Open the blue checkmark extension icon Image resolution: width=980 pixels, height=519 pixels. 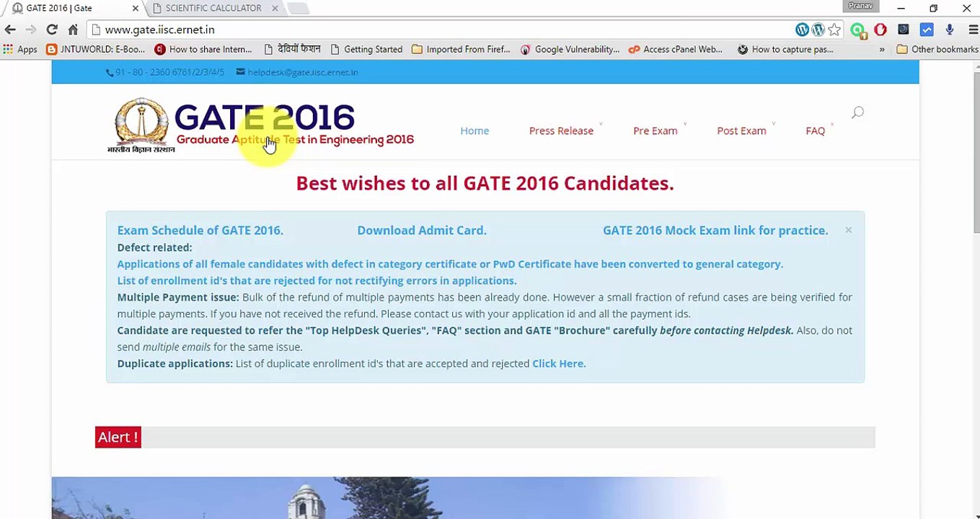tap(927, 30)
